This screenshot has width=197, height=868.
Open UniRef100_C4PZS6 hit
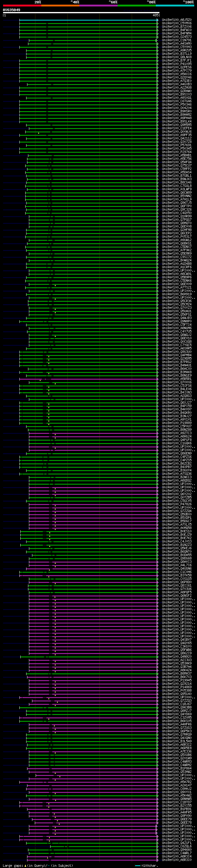tap(177, 457)
